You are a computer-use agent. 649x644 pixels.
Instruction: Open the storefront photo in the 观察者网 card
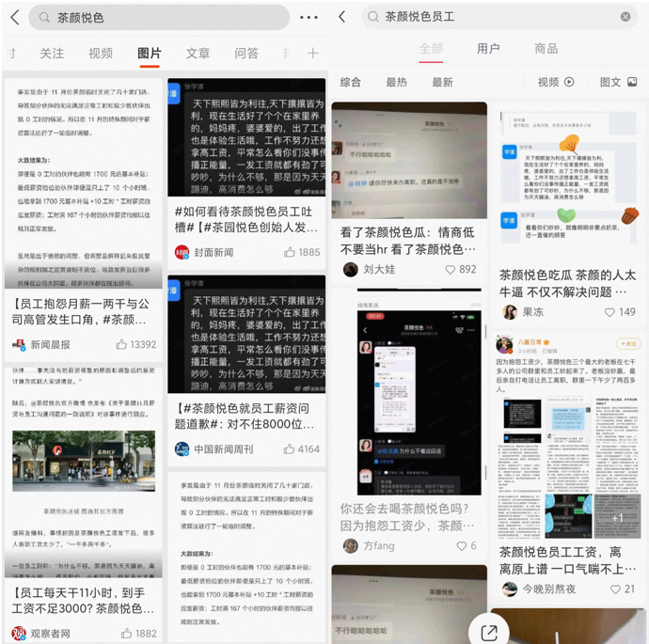click(84, 461)
